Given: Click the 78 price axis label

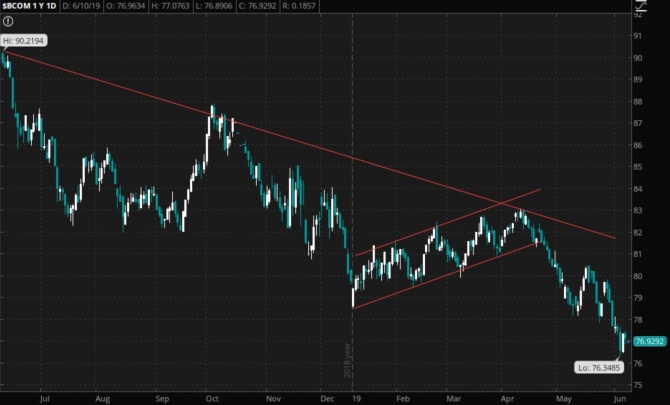Looking at the screenshot, I should coord(638,320).
